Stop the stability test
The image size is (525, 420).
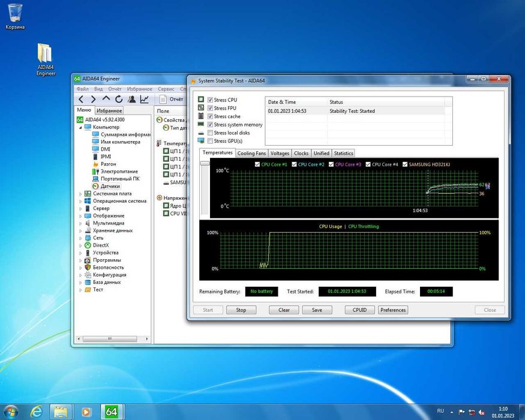(x=241, y=310)
